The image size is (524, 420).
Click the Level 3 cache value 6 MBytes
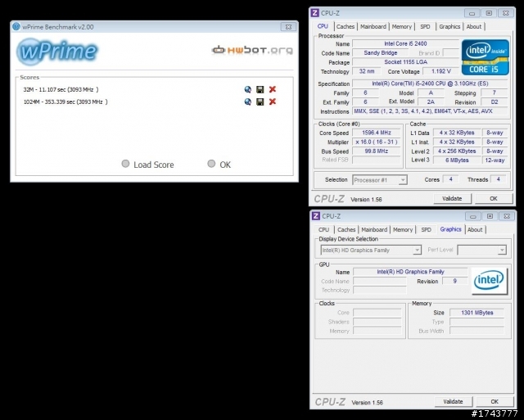point(457,160)
